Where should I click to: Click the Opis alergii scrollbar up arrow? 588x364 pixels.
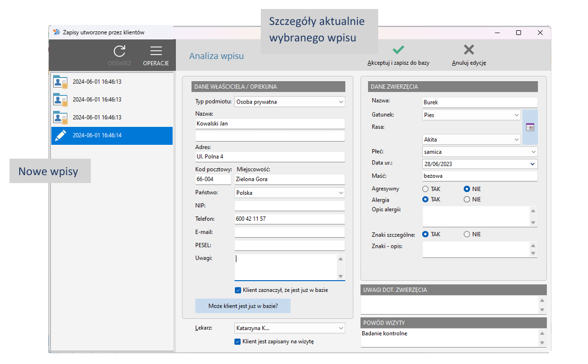click(x=533, y=211)
